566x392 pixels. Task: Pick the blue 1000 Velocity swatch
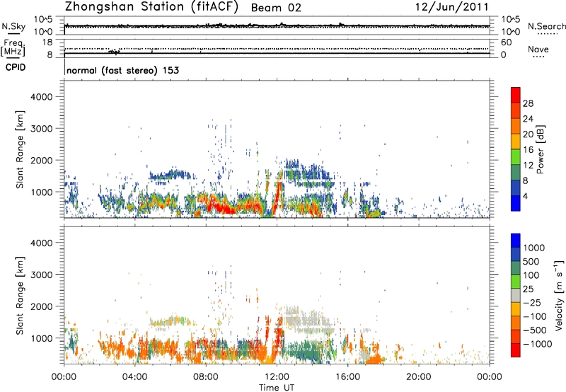pos(516,241)
